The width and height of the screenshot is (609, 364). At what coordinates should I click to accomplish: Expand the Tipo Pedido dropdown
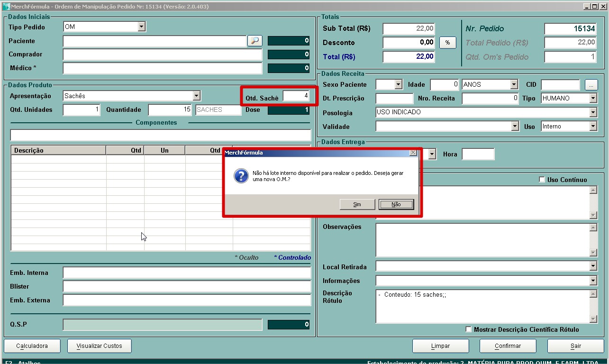coord(141,27)
